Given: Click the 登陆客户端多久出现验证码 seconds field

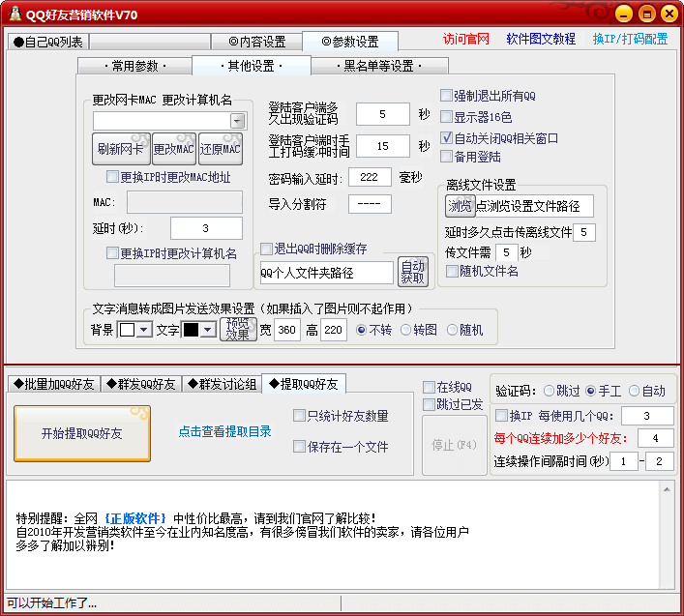Looking at the screenshot, I should 382,114.
